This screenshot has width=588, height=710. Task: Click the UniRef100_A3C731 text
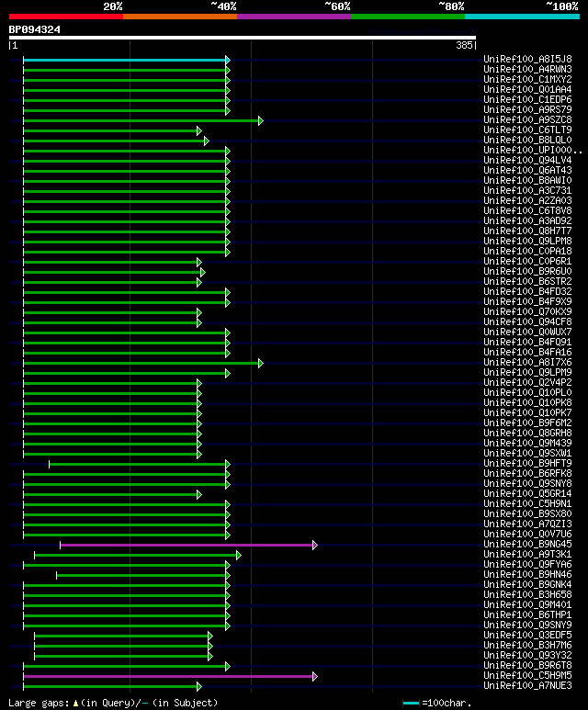[527, 191]
